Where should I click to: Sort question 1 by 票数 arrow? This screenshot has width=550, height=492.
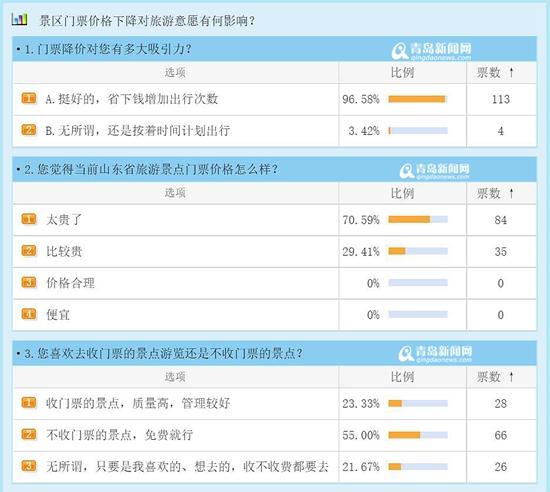tap(511, 73)
